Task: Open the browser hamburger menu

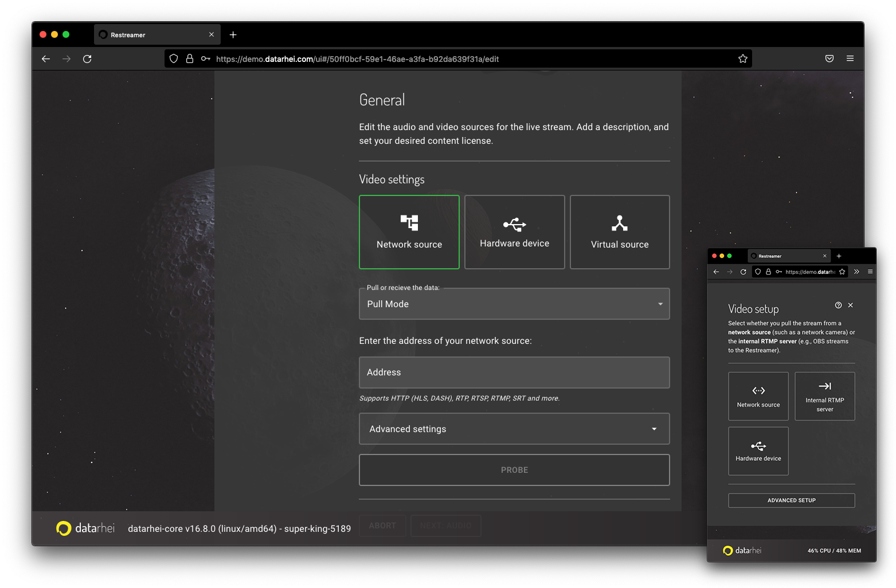Action: (850, 58)
